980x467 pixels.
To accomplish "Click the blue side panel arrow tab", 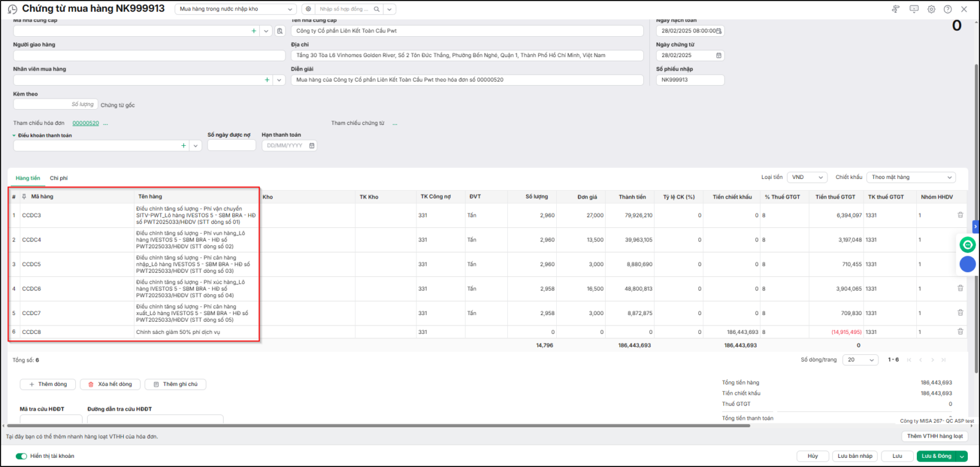I will 976,227.
